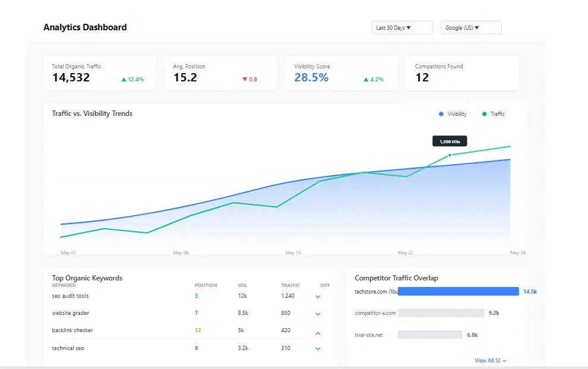The image size is (588, 369).
Task: Open the Google (US) dropdown
Action: tap(471, 28)
